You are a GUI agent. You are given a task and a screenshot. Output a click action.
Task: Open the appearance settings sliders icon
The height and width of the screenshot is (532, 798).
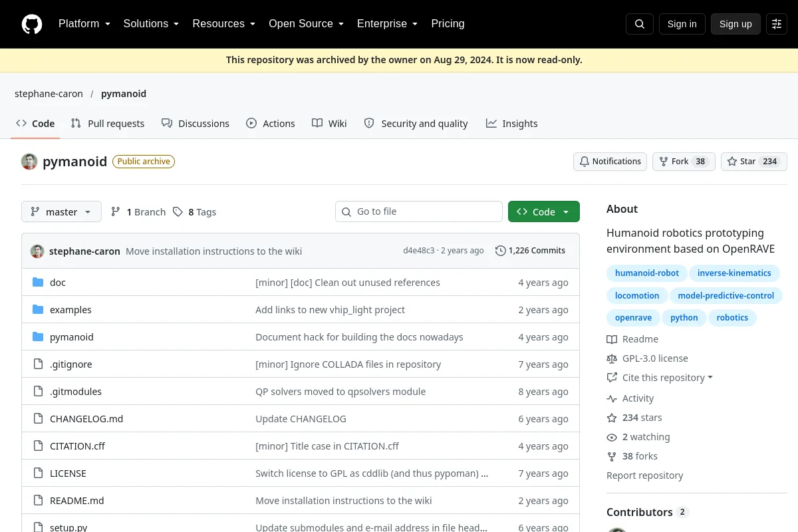point(777,24)
